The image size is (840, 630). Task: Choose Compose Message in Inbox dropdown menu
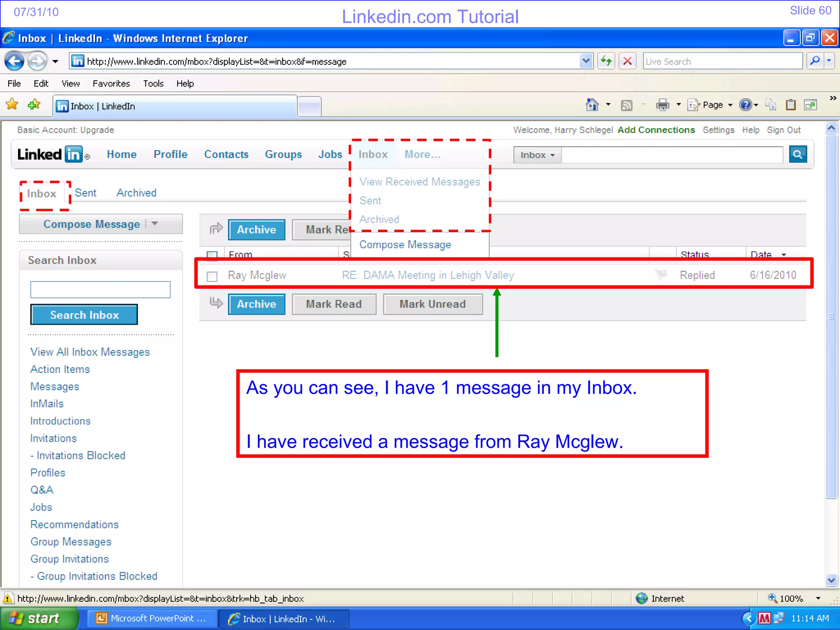click(405, 244)
